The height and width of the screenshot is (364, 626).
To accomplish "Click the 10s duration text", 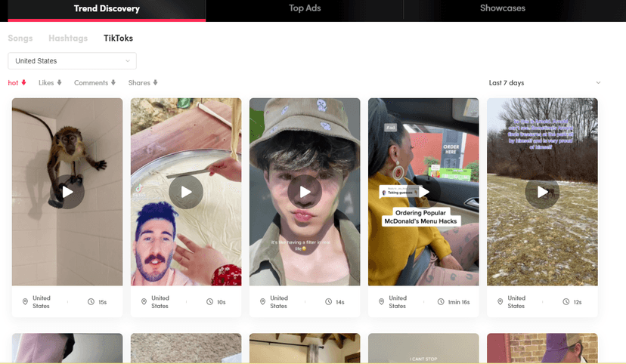I will (222, 302).
